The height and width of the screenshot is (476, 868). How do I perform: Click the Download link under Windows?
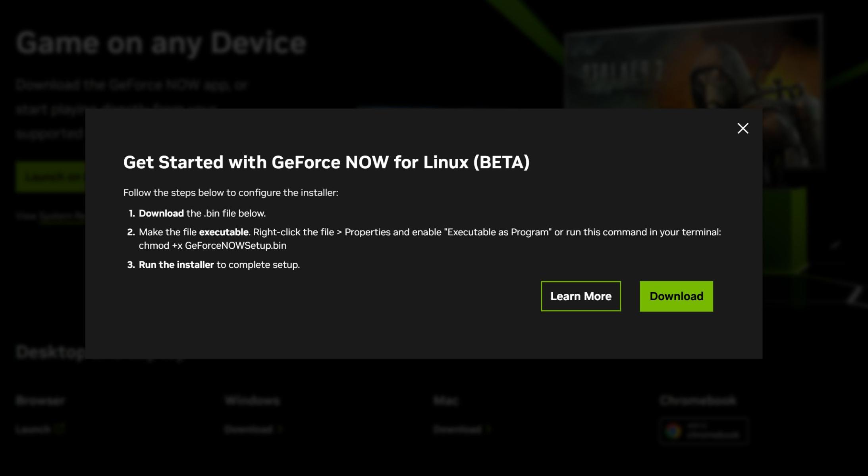point(249,429)
